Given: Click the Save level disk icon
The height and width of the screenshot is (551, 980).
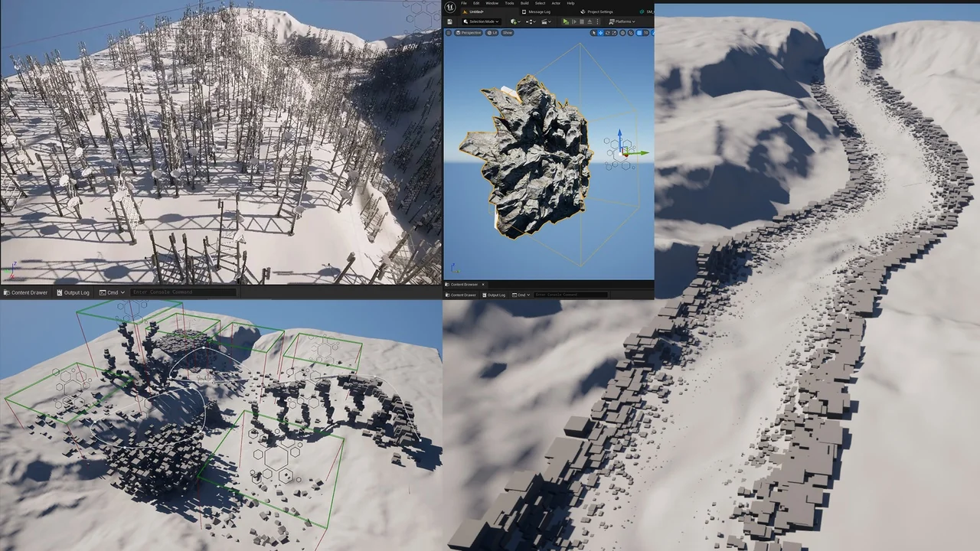Looking at the screenshot, I should [x=449, y=21].
